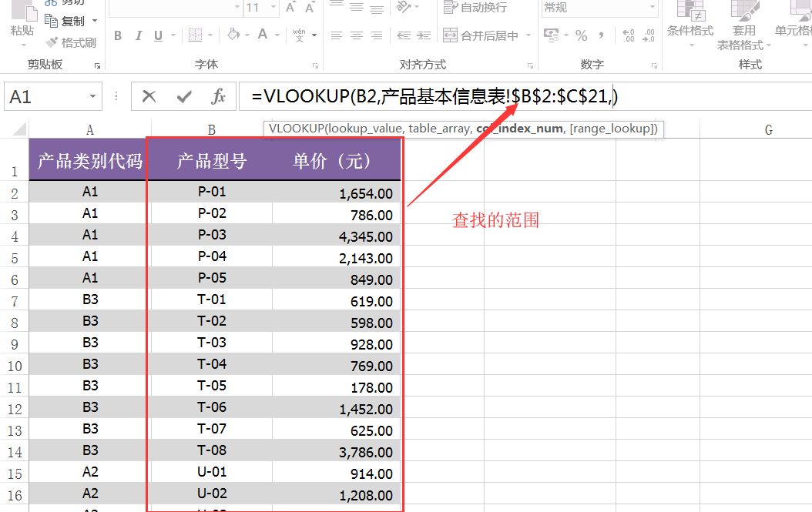This screenshot has height=512, width=812.
Task: Click Merge & Center (合并后居中)
Action: 481,35
